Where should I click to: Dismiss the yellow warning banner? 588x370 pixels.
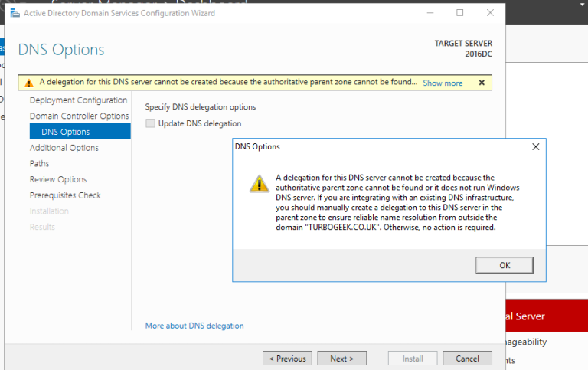482,83
